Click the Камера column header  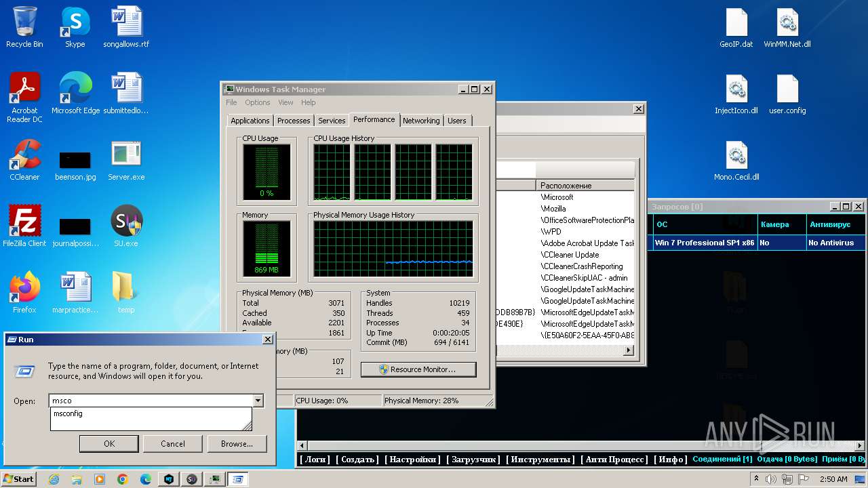(x=781, y=224)
